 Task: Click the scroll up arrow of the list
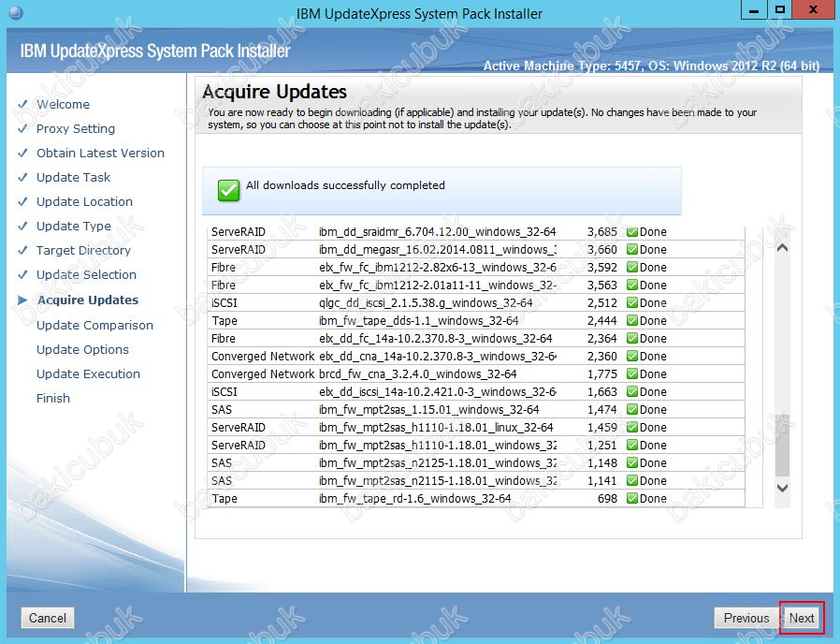coord(782,248)
